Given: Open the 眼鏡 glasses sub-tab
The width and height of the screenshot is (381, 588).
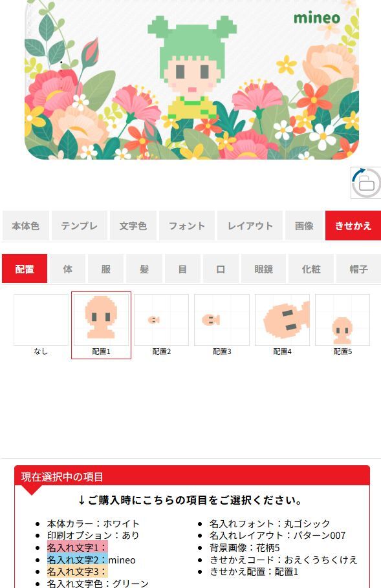Looking at the screenshot, I should coord(263,269).
